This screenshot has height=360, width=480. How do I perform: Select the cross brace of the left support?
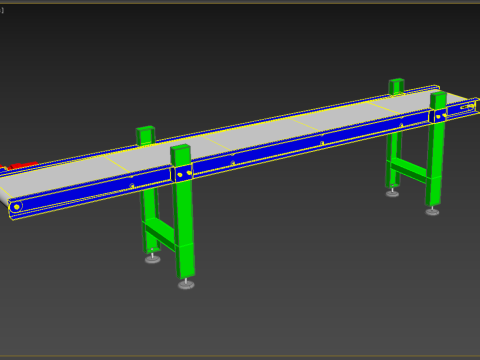coord(160,234)
